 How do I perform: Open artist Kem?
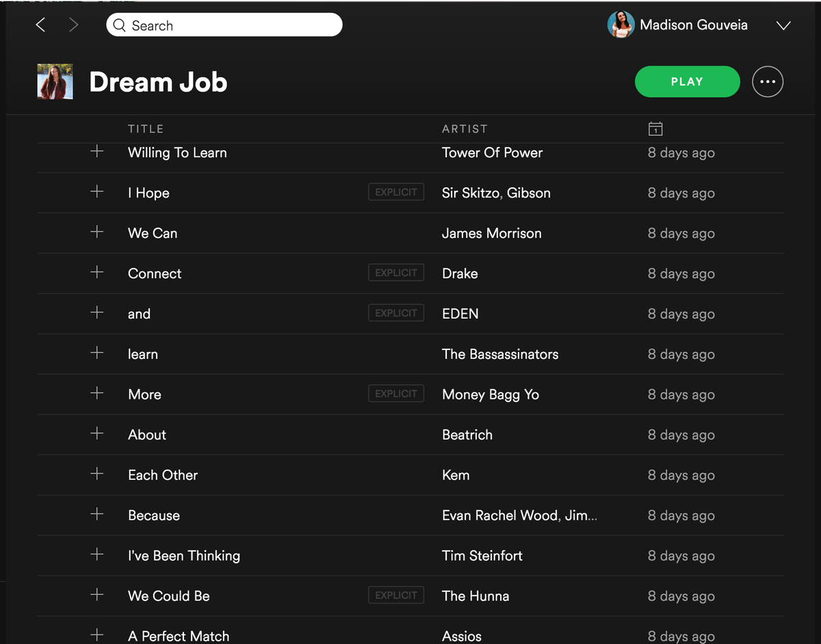click(x=456, y=475)
